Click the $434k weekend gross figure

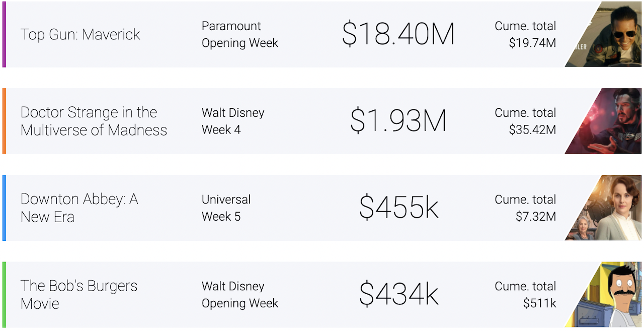coord(398,294)
